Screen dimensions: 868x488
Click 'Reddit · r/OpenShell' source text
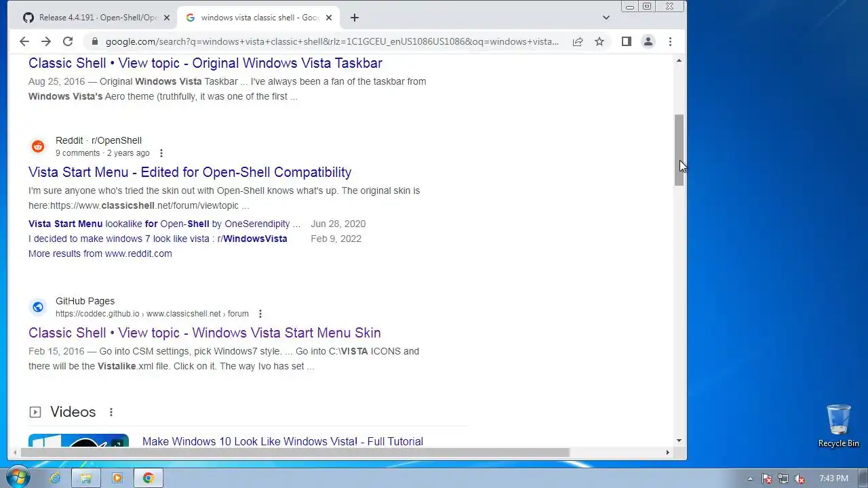[x=98, y=140]
